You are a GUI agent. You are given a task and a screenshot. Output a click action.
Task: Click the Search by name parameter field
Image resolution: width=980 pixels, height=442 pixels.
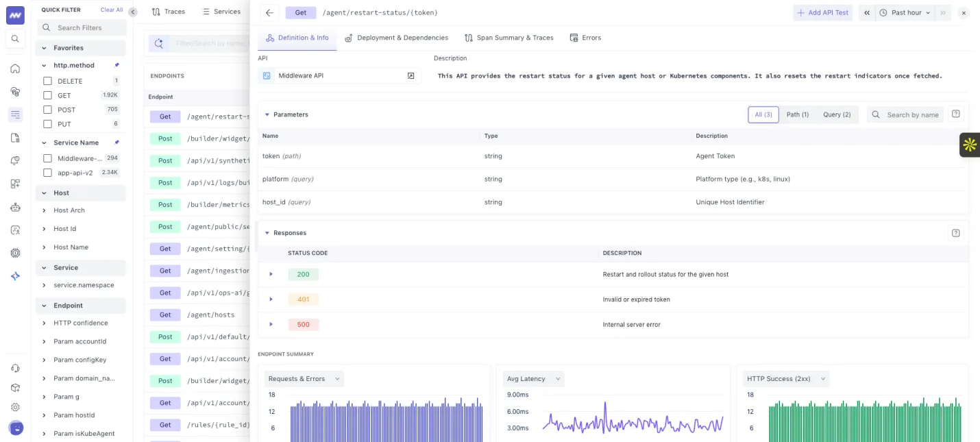point(905,114)
